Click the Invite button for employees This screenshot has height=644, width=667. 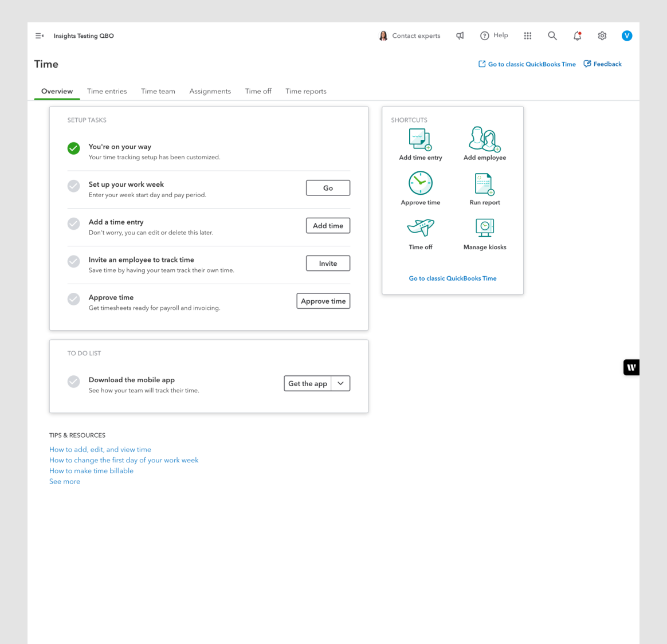click(328, 263)
